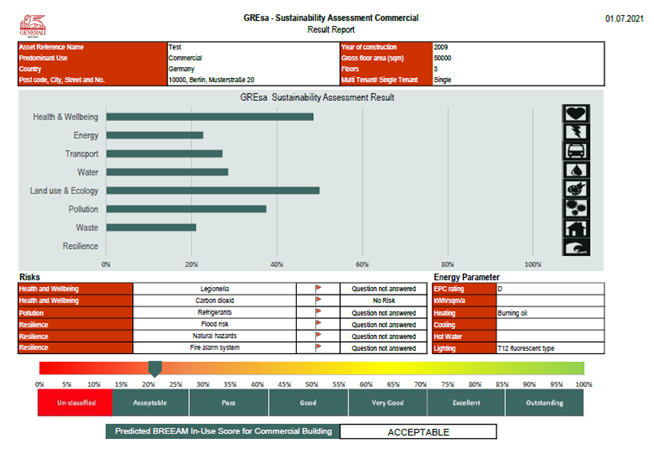Click the Fire alarm system risk cell
Screen dimensions: 654x449
[x=214, y=347]
